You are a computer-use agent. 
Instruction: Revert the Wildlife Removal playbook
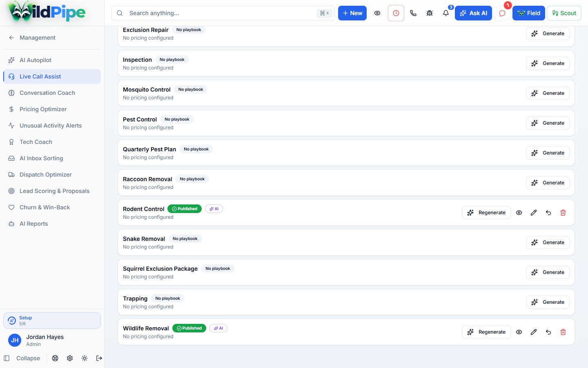tap(548, 332)
